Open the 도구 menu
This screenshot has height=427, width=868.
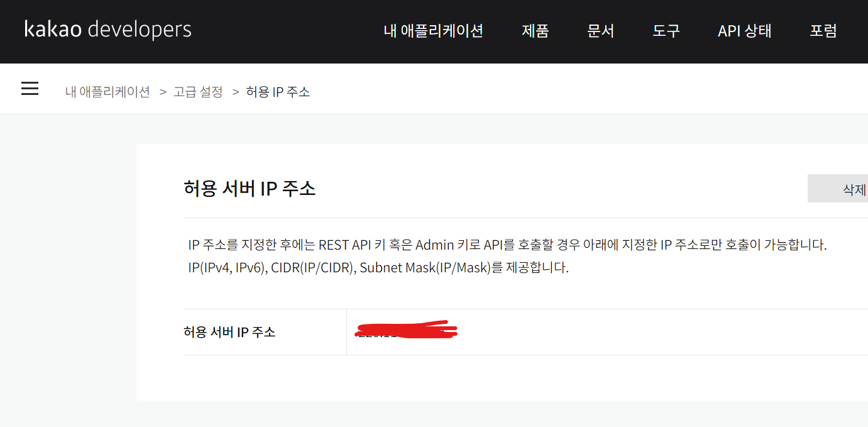[666, 31]
